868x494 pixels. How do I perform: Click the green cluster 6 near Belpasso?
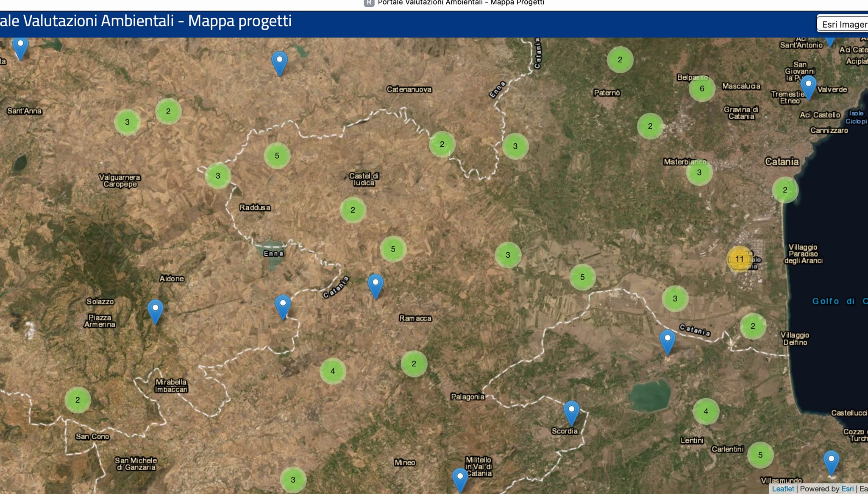point(702,89)
